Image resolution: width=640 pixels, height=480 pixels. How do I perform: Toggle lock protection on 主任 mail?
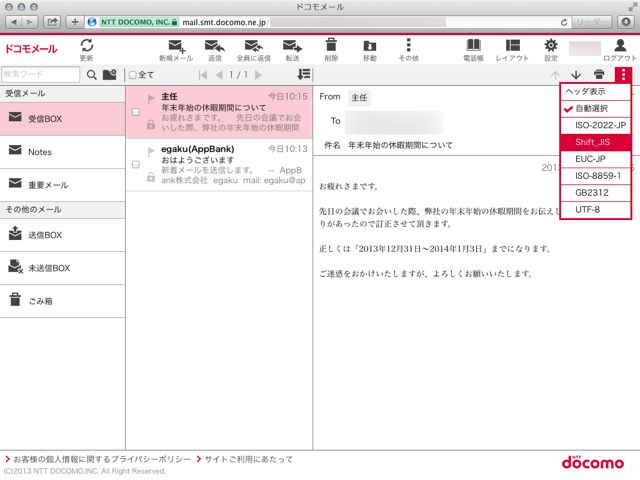pos(151,124)
